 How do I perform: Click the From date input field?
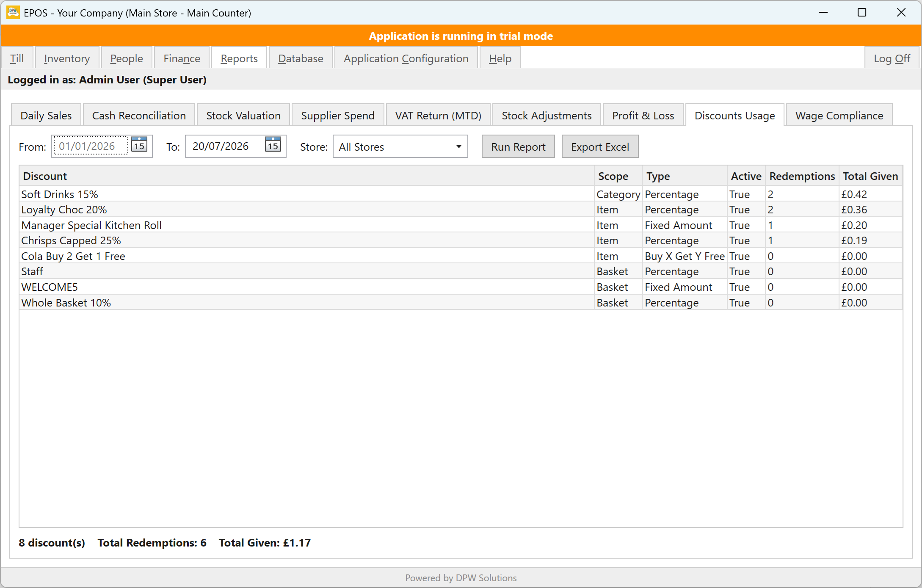[91, 146]
